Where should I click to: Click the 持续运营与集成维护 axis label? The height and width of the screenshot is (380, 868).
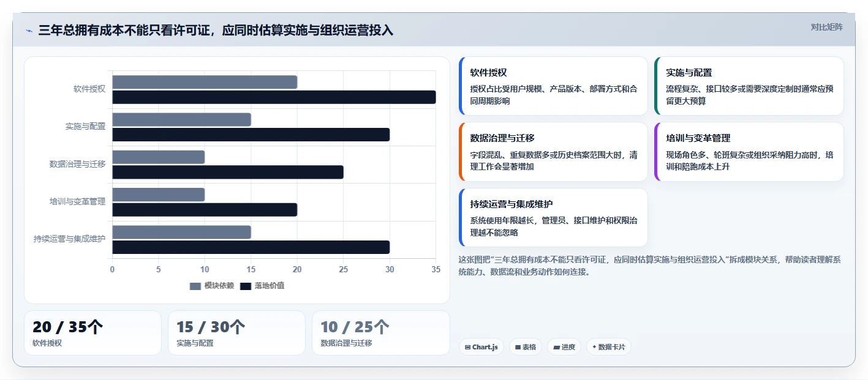point(69,239)
